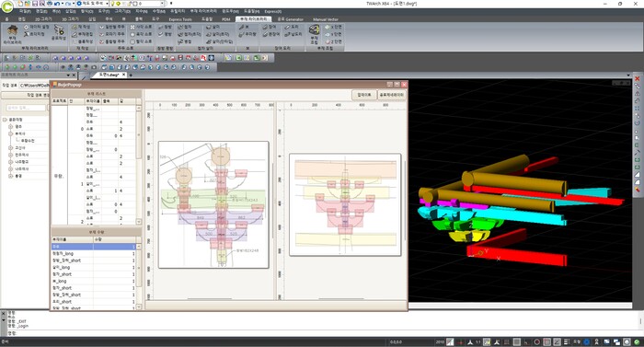Click the Save icon in quick access toolbar

point(35,4)
